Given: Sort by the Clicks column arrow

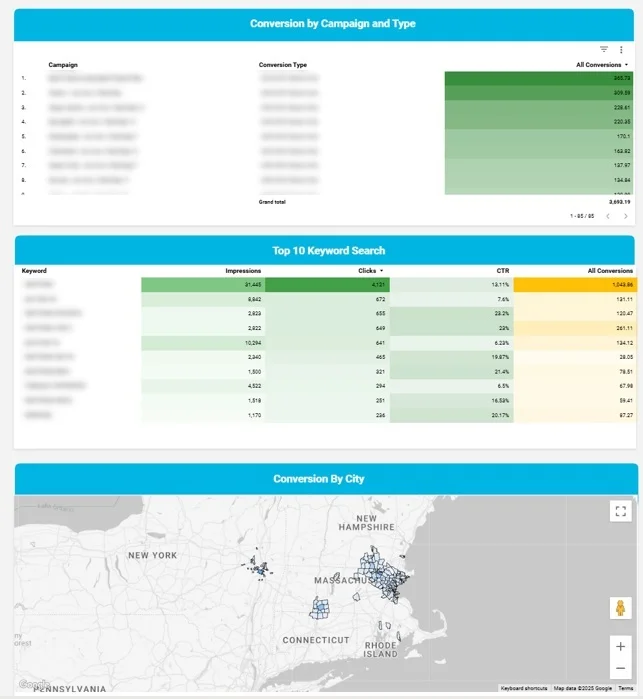Looking at the screenshot, I should coord(381,271).
